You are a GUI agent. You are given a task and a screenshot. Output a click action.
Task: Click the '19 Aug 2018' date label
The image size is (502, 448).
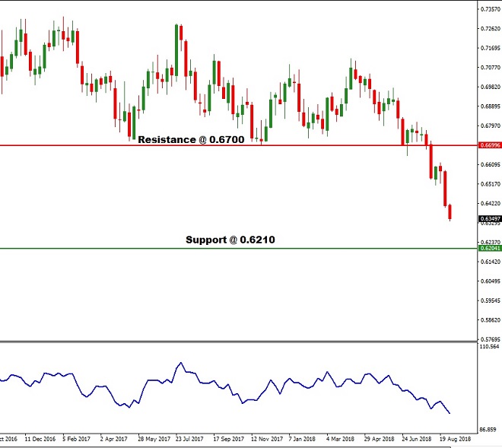pyautogui.click(x=455, y=439)
